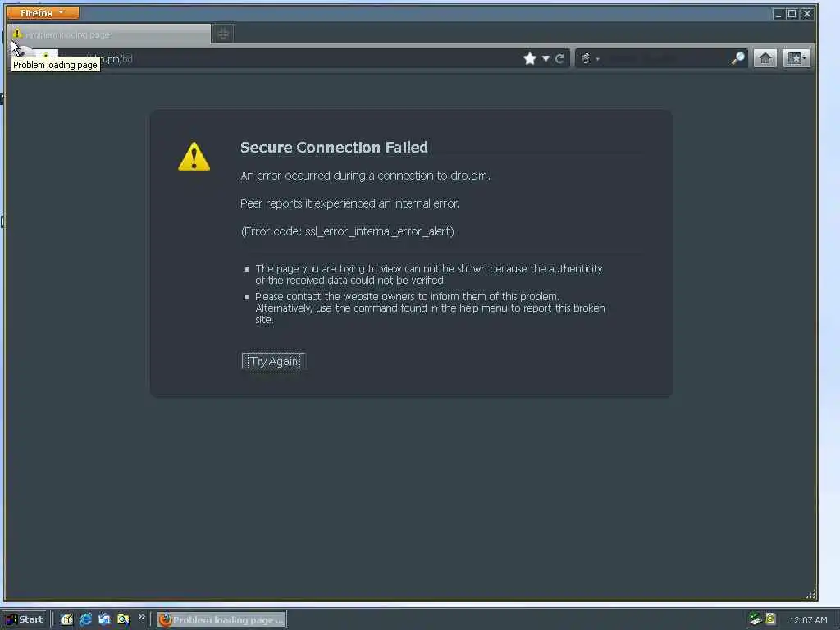Open the bookmarks menu button
Image resolution: width=840 pixels, height=630 pixels.
point(797,58)
